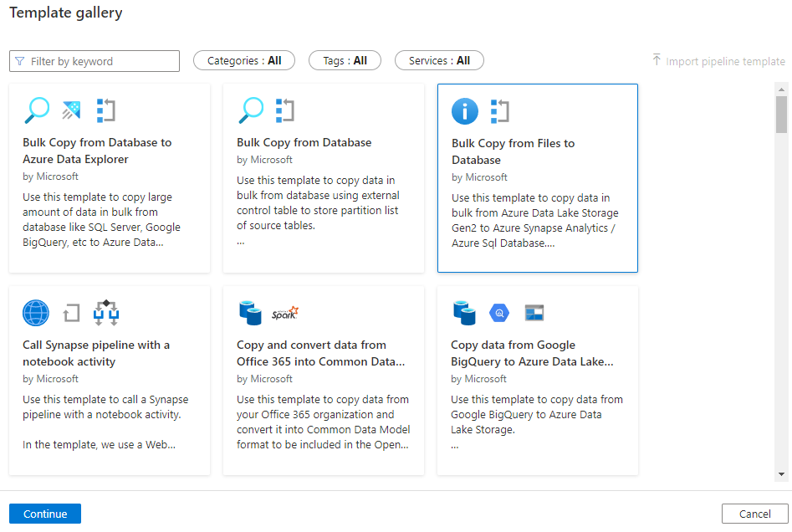The image size is (792, 532).
Task: Click the Spark icon on Office 365 card
Action: tap(285, 314)
